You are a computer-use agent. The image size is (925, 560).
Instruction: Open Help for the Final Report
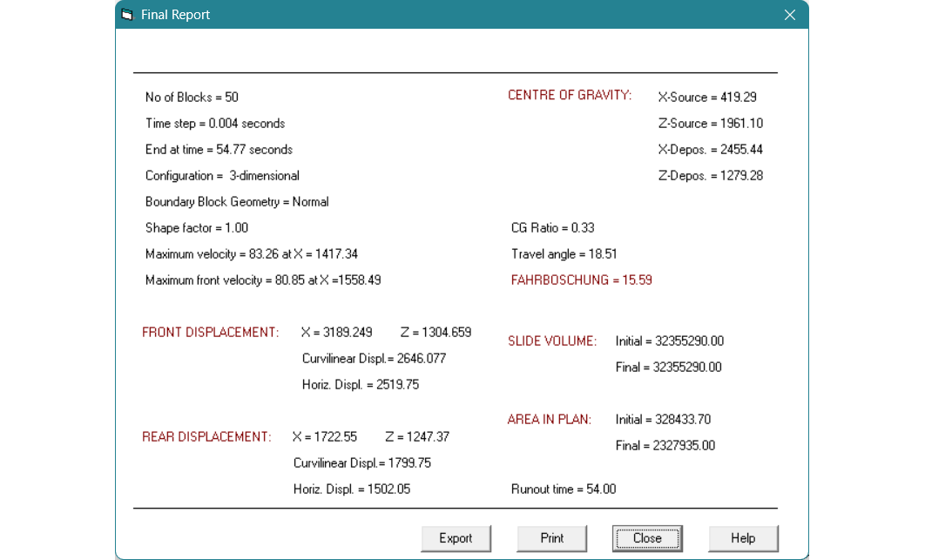[x=743, y=538]
